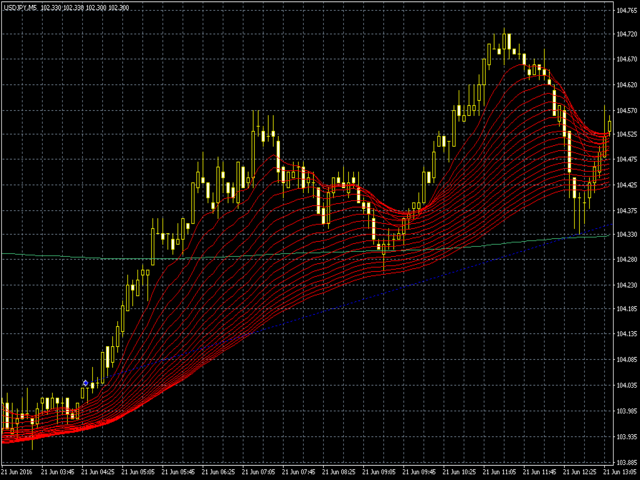640x480 pixels.
Task: Select the 104.085 axis value
Action: [627, 360]
